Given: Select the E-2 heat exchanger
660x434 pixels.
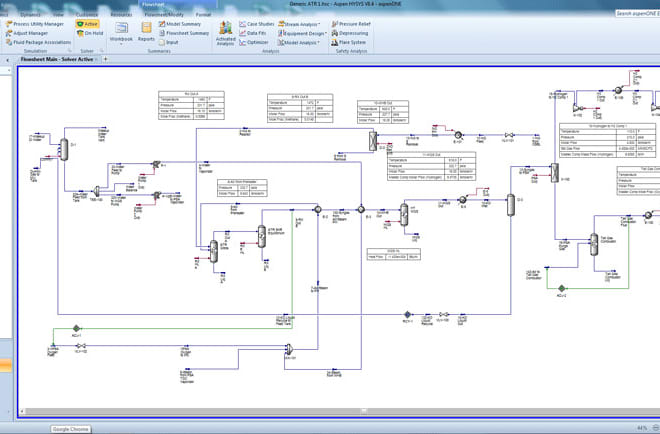Looking at the screenshot, I should 318,209.
